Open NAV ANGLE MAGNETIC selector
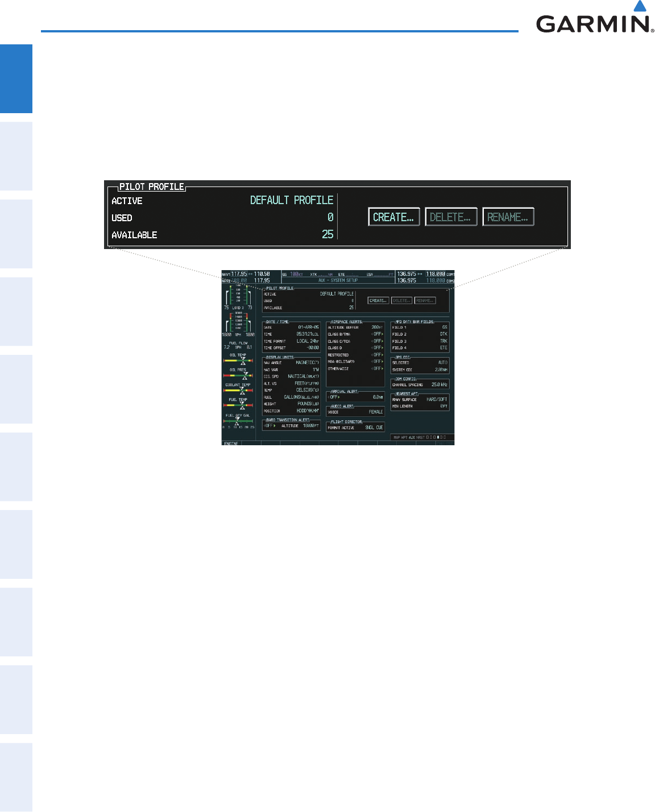This screenshot has width=655, height=812. point(308,362)
